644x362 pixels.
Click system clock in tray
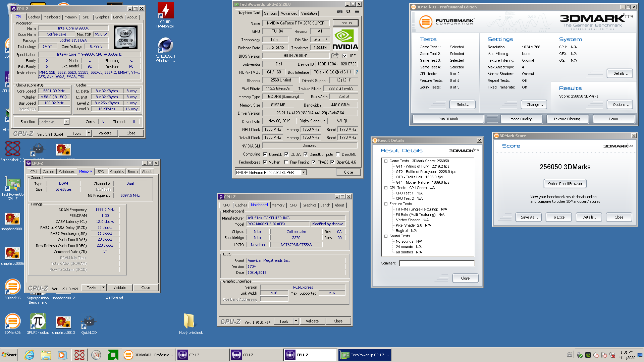(x=627, y=355)
